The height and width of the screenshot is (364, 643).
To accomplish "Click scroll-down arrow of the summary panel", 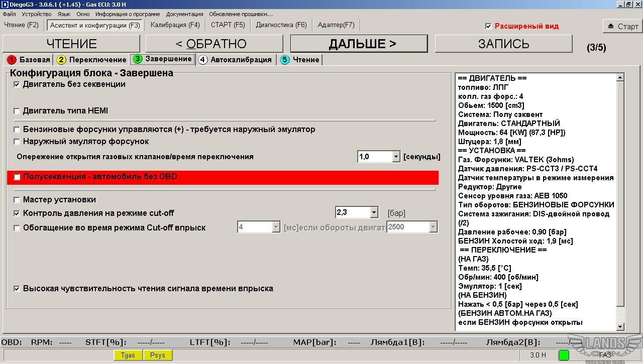I will click(x=620, y=327).
